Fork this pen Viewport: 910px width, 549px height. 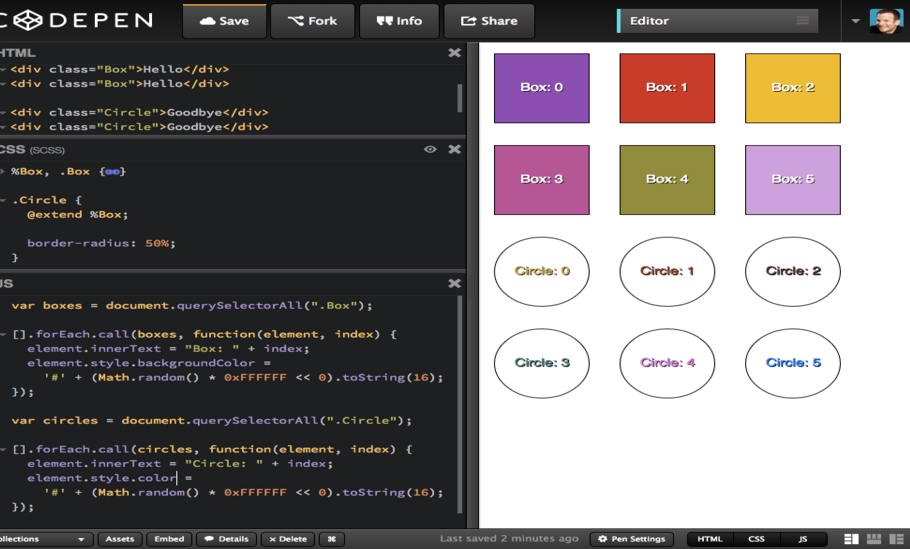(312, 21)
